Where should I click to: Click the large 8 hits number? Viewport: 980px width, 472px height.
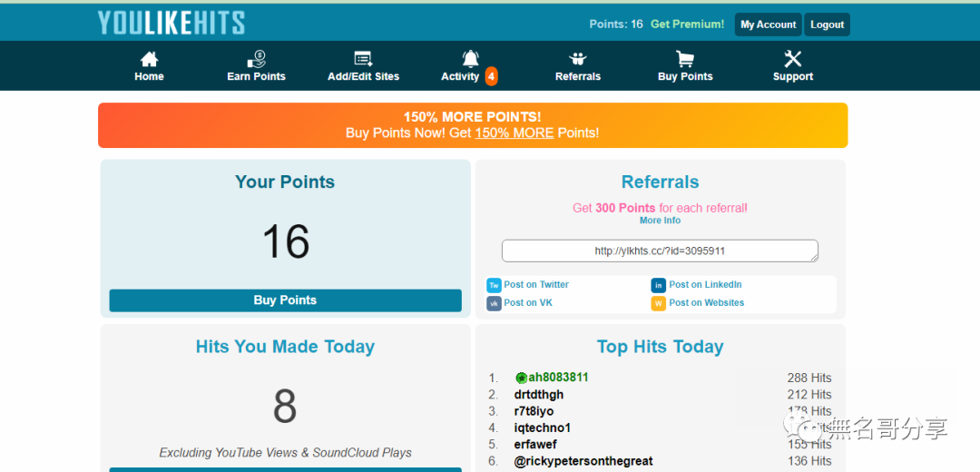pyautogui.click(x=284, y=407)
